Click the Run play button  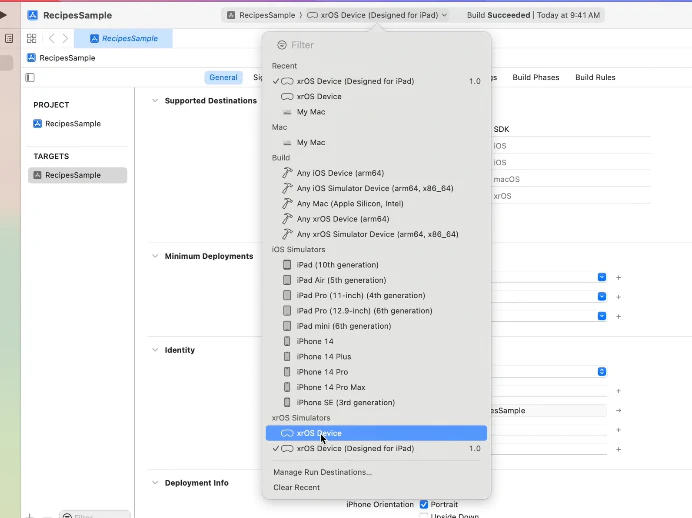click(x=3, y=15)
